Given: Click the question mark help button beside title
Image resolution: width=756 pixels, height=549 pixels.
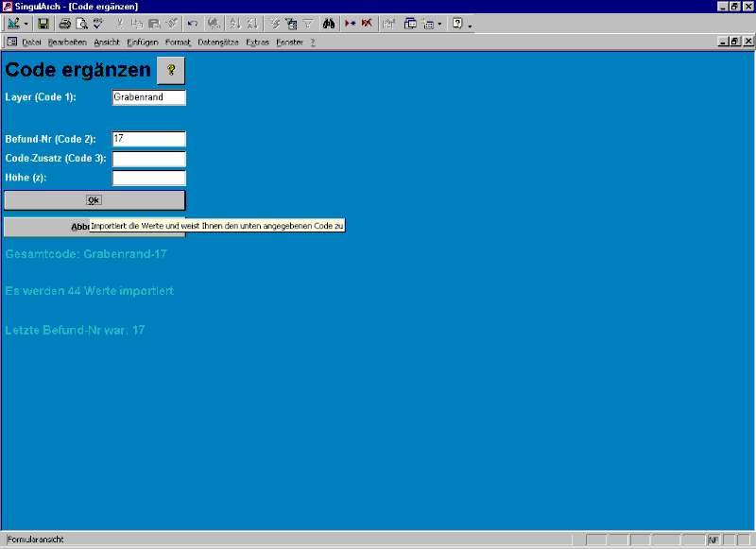Looking at the screenshot, I should point(171,70).
